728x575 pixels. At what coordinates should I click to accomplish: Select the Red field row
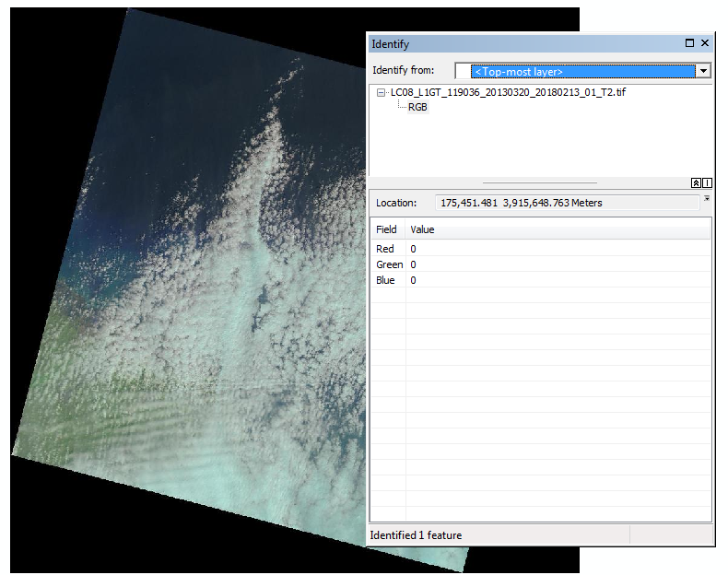click(x=385, y=249)
